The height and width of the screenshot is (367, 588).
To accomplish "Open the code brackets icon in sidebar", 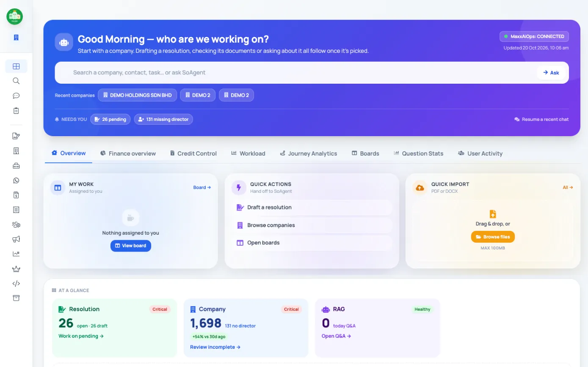I will 16,284.
